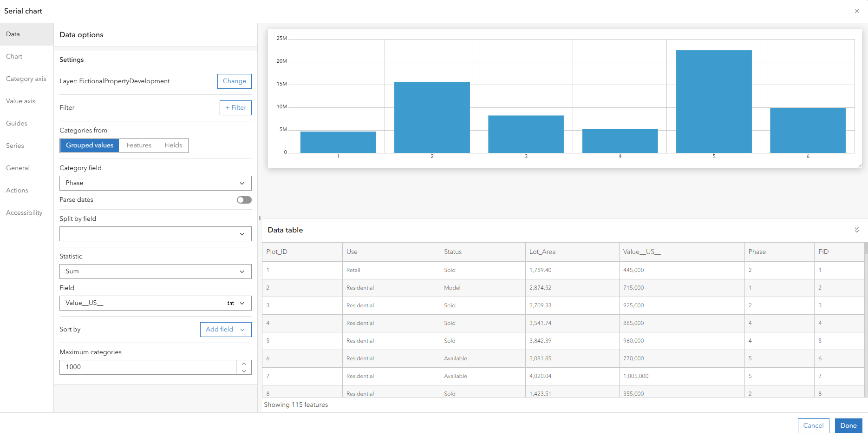868x437 pixels.
Task: Open the Value__US__ field dropdown
Action: pyautogui.click(x=156, y=303)
